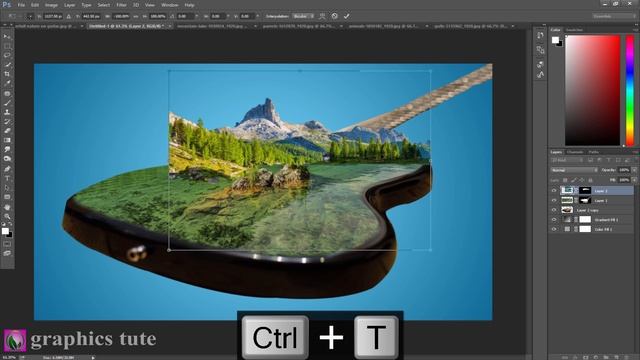
Task: Change screen mode icon in toolbar
Action: click(x=7, y=253)
